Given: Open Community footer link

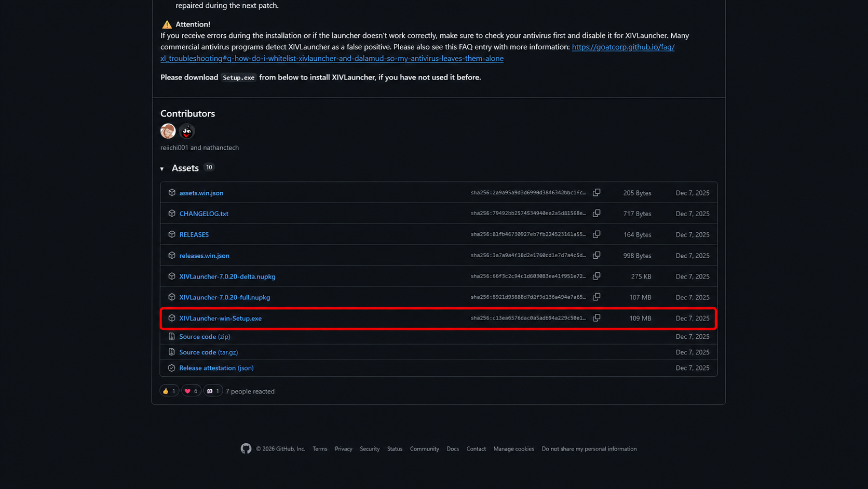Looking at the screenshot, I should point(425,448).
